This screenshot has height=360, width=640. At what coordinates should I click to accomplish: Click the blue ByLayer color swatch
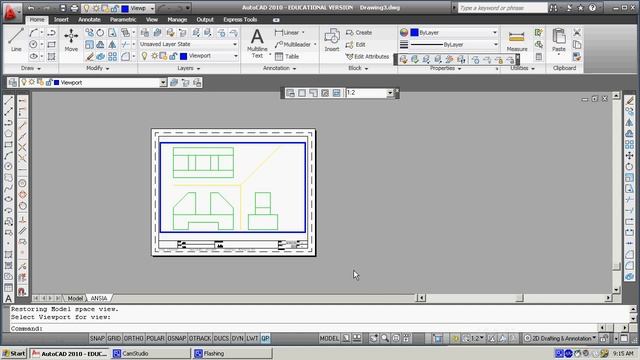[414, 32]
